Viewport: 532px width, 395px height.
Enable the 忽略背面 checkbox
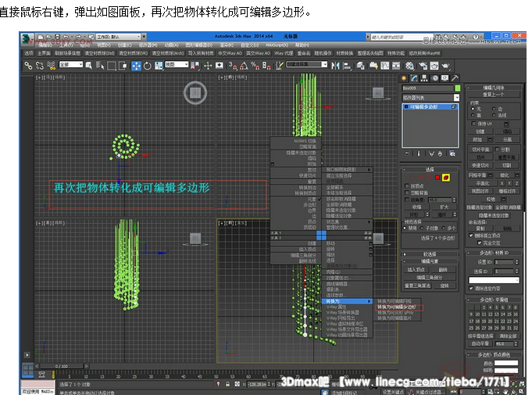[x=407, y=193]
